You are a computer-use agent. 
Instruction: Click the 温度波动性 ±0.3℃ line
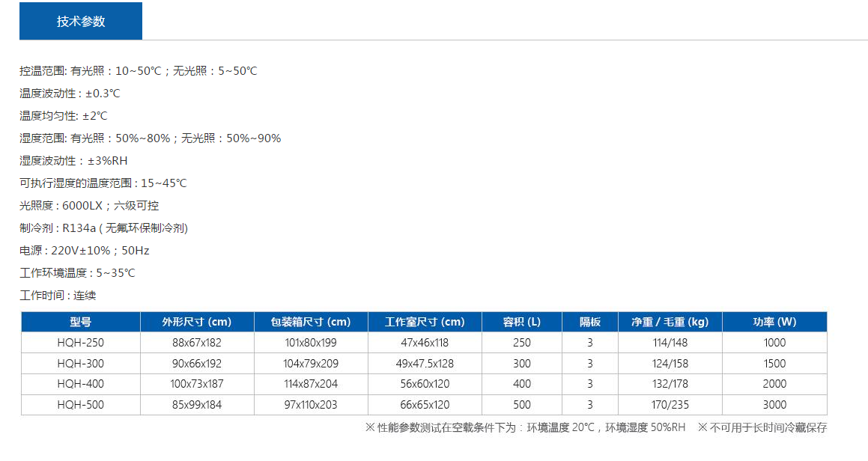(x=70, y=94)
